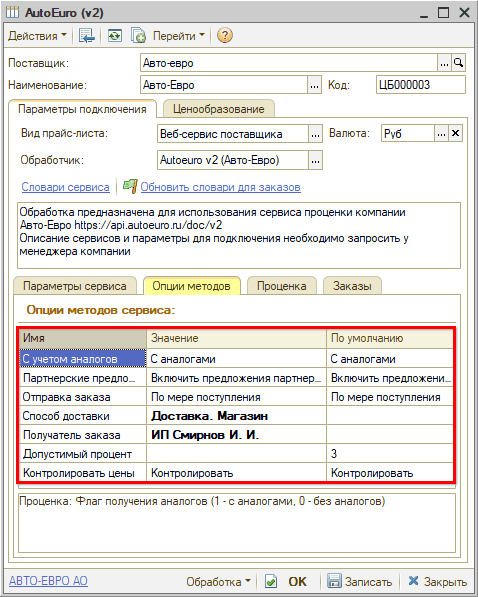478x597 pixels.
Task: Click the green flag icon near Обновить словари
Action: pyautogui.click(x=130, y=187)
